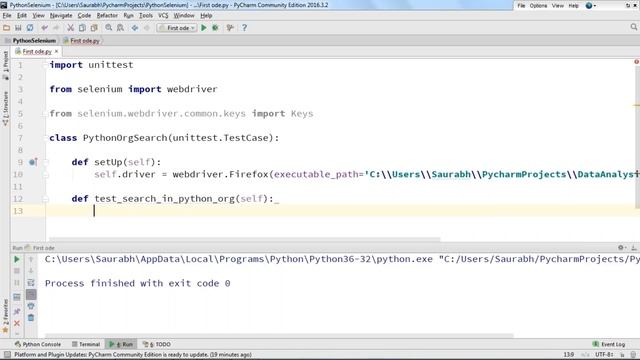
Task: Open Event Log tool window
Action: tap(609, 344)
